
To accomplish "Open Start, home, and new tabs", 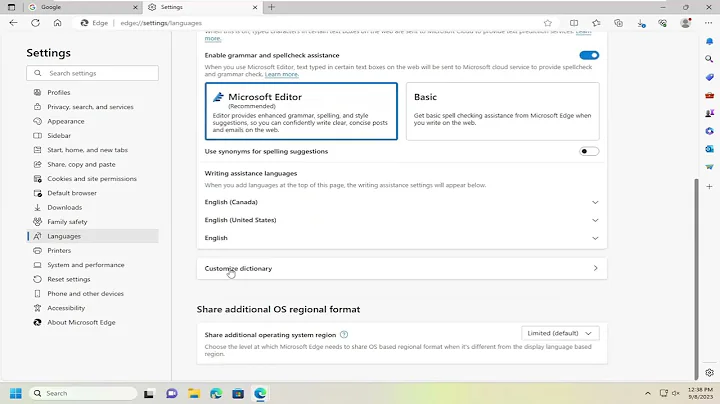I will point(93,150).
